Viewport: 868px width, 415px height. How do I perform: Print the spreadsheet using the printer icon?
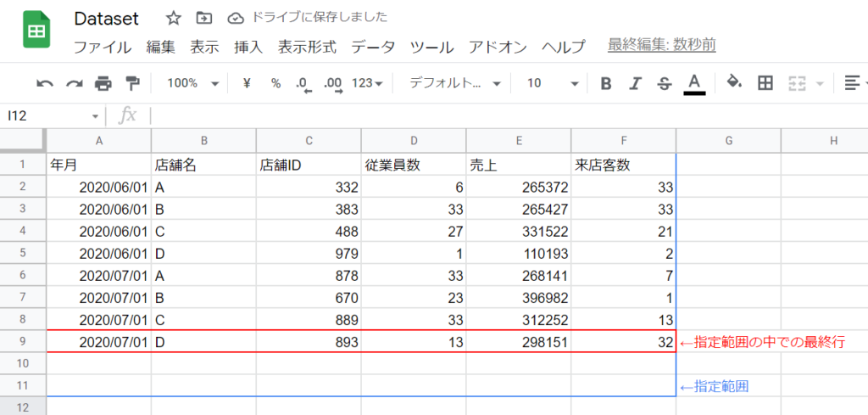pos(103,83)
